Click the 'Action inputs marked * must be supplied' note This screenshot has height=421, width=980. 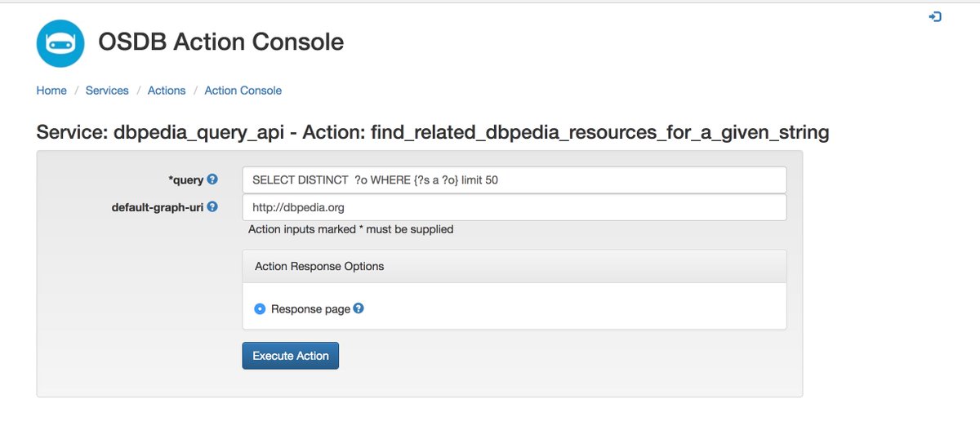[x=351, y=229]
